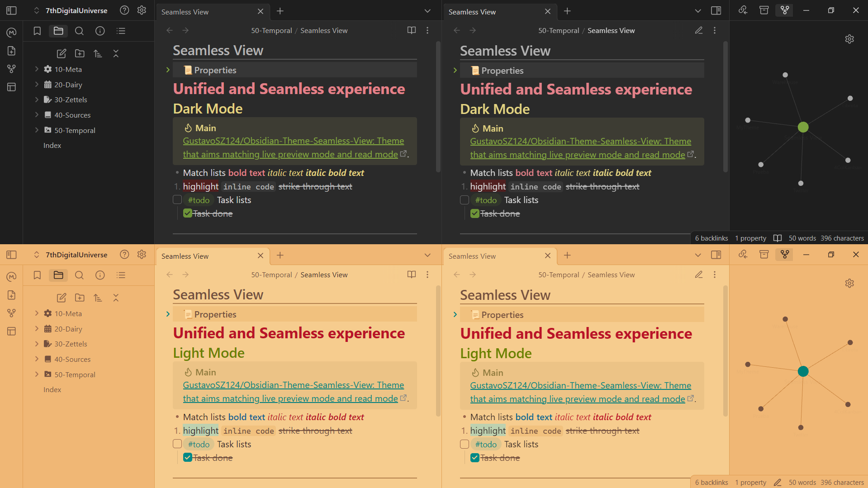This screenshot has width=868, height=488.
Task: Show file explorer in dark sidebar
Action: coord(58,31)
